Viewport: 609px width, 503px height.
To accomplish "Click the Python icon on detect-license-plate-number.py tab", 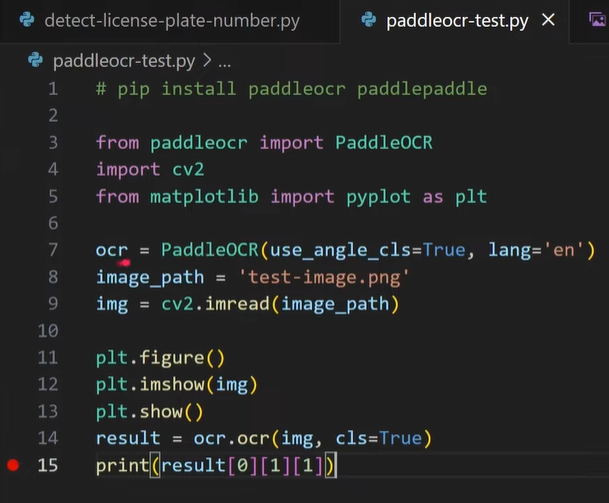I will click(27, 20).
